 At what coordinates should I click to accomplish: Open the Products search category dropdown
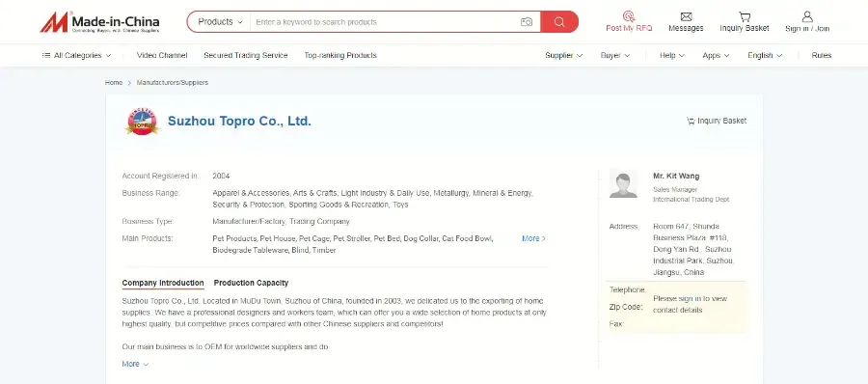tap(220, 22)
